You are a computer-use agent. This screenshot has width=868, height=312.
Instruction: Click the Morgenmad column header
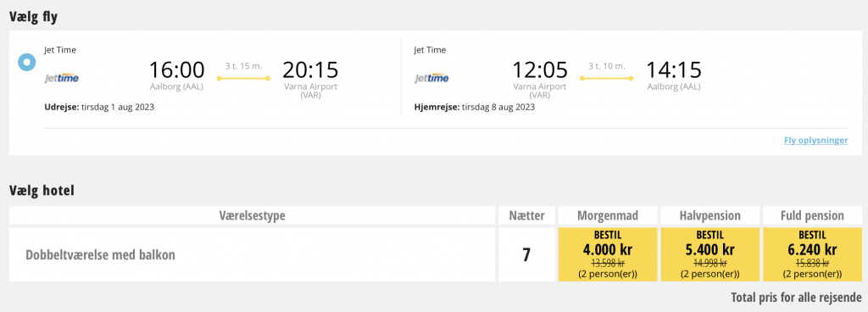pos(608,215)
